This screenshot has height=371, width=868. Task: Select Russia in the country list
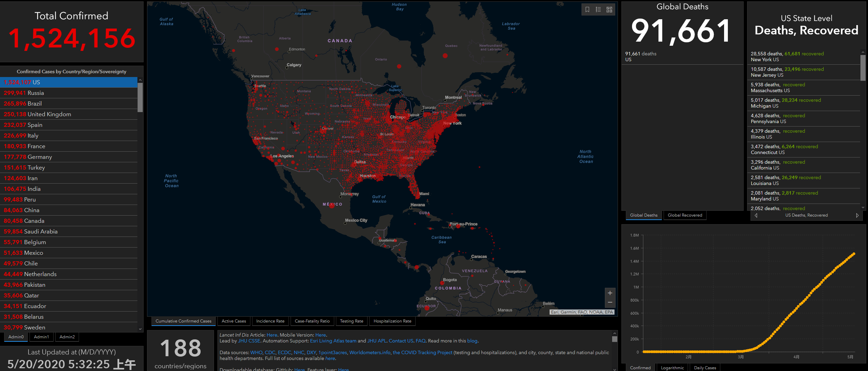[x=69, y=93]
